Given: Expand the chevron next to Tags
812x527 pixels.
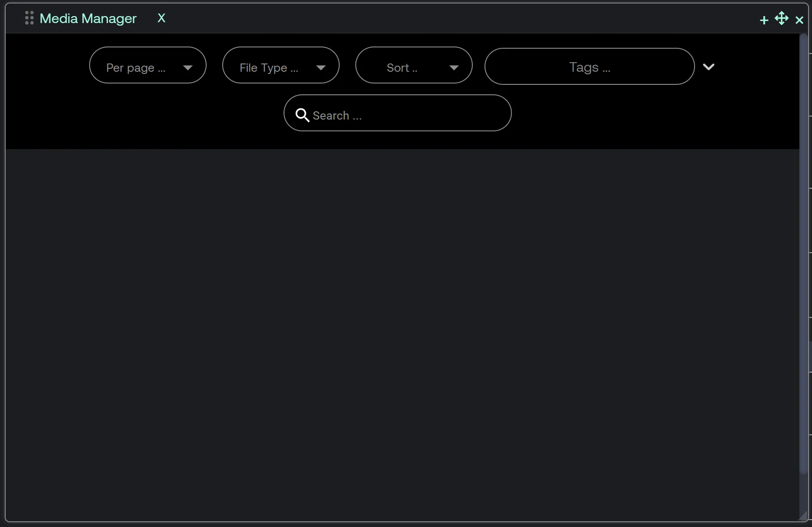Looking at the screenshot, I should [708, 67].
